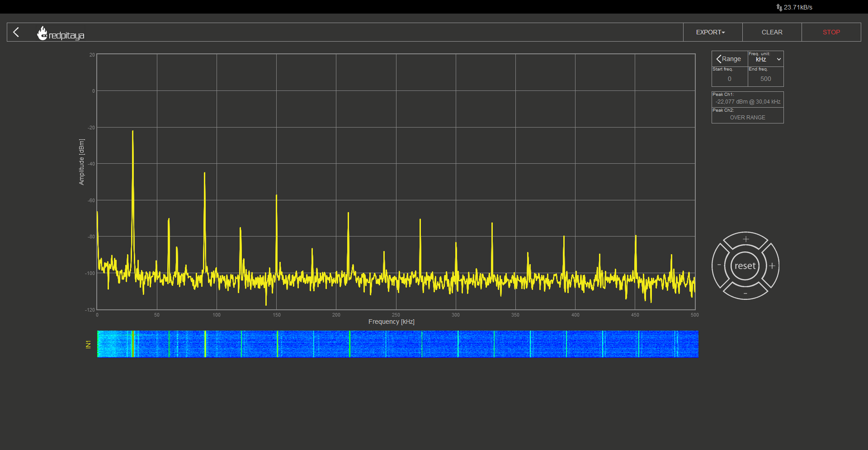Clear the spectrum with CLEAR
868x450 pixels.
point(772,32)
